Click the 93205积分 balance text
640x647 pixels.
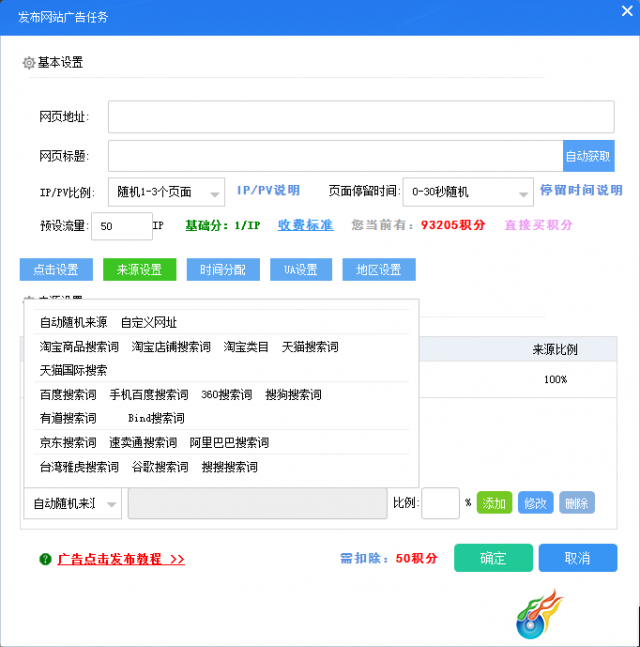[x=453, y=225]
